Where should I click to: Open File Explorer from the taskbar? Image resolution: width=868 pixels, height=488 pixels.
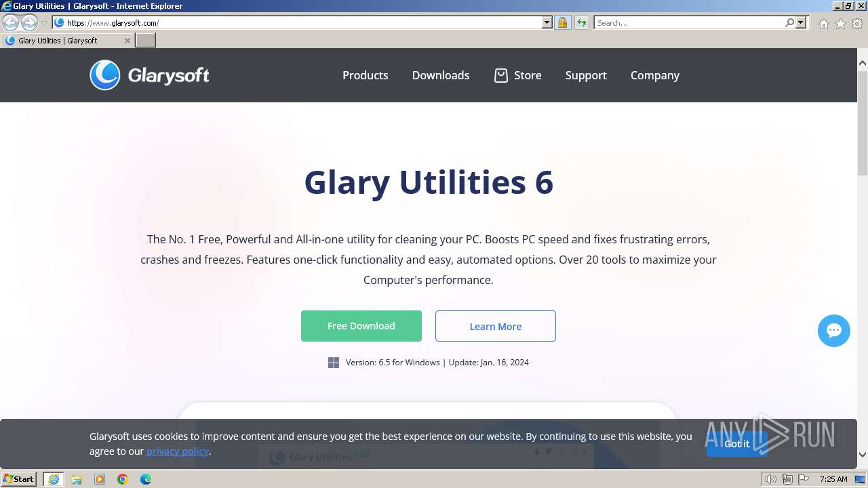[77, 479]
